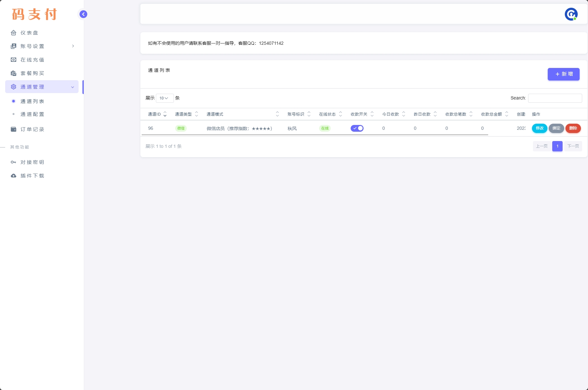Open the user avatar in top right
Screen dimensions: 588x390
point(571,14)
